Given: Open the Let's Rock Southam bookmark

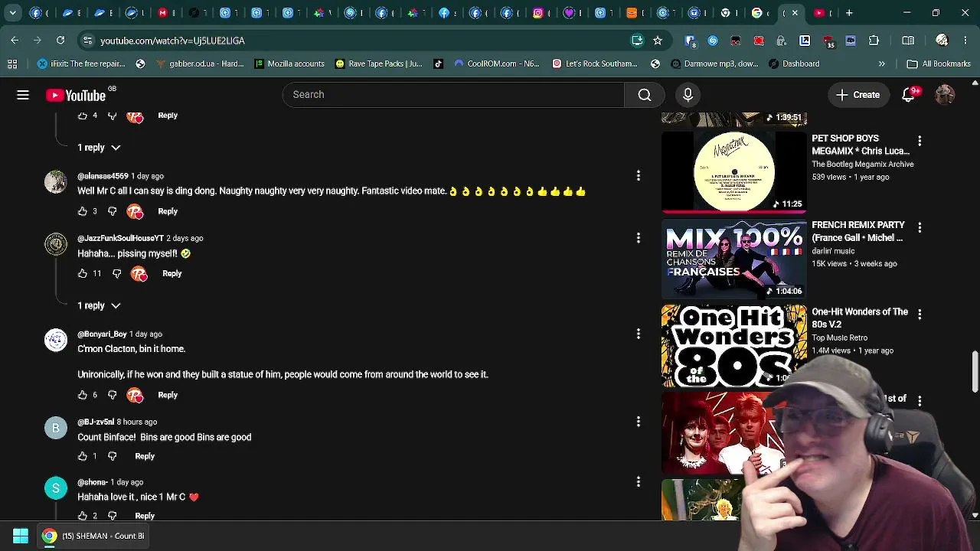Looking at the screenshot, I should coord(595,64).
